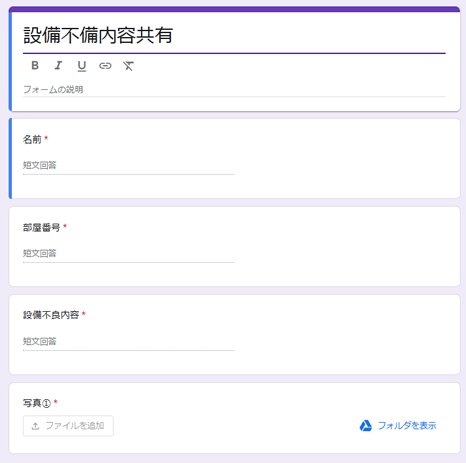Select the 設備不良内容 question title

(51, 315)
